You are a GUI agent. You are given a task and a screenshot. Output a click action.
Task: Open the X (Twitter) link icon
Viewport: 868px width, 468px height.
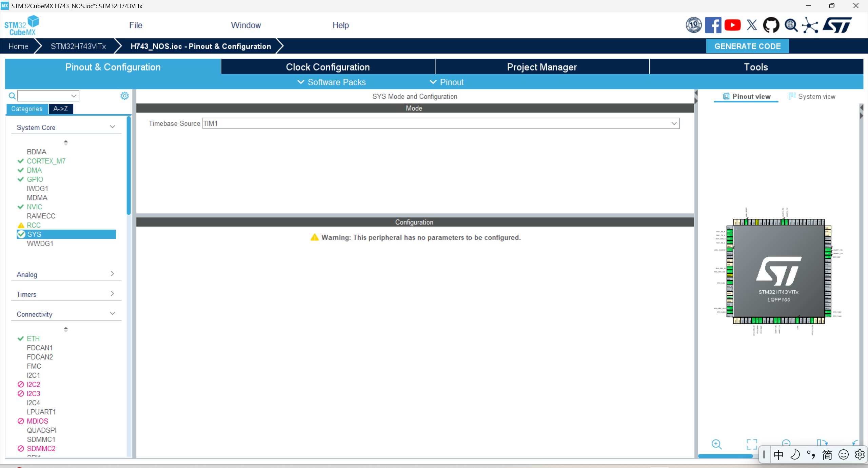pos(752,25)
